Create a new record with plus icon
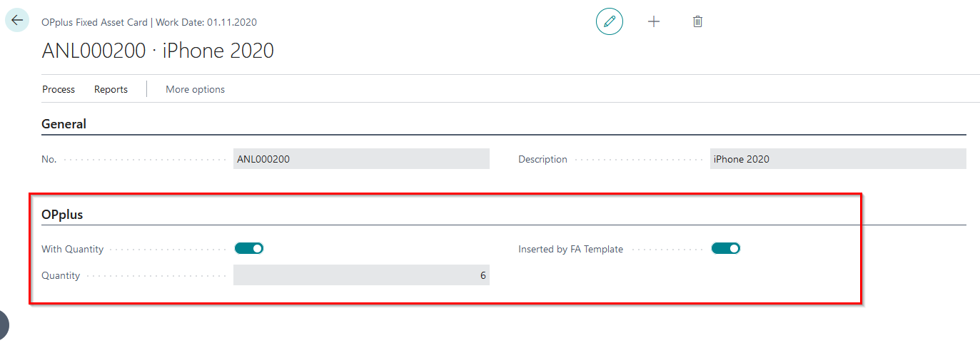This screenshot has height=358, width=980. 654,21
